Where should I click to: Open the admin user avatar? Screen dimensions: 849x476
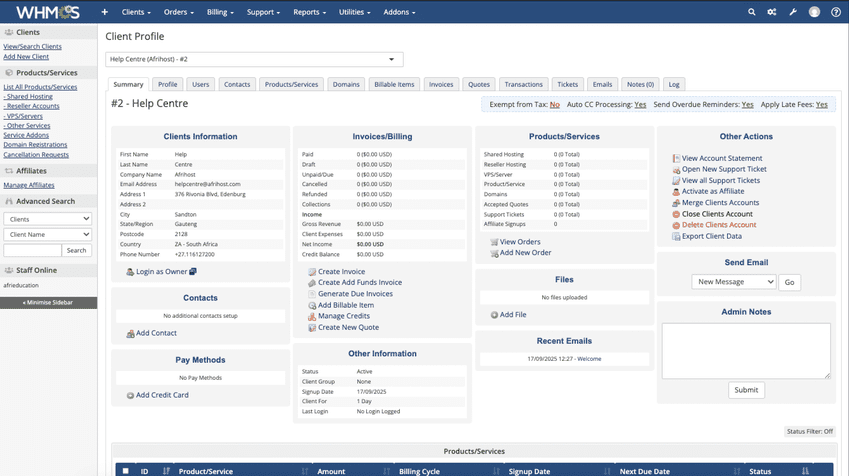coord(814,12)
